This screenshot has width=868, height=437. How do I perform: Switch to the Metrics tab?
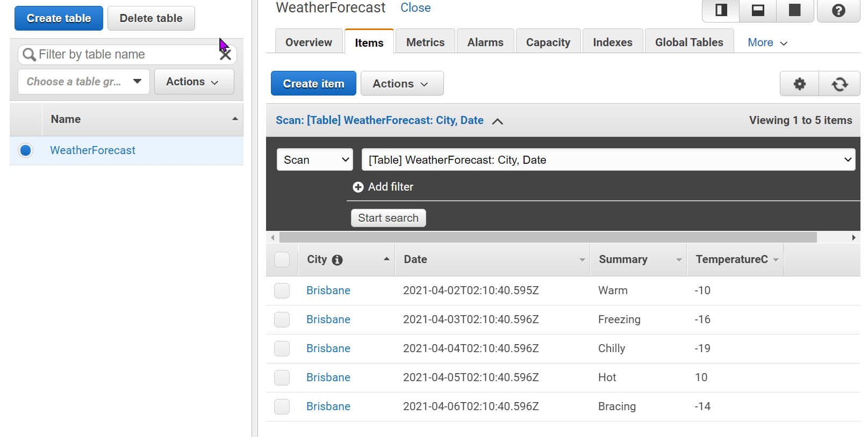click(x=425, y=42)
